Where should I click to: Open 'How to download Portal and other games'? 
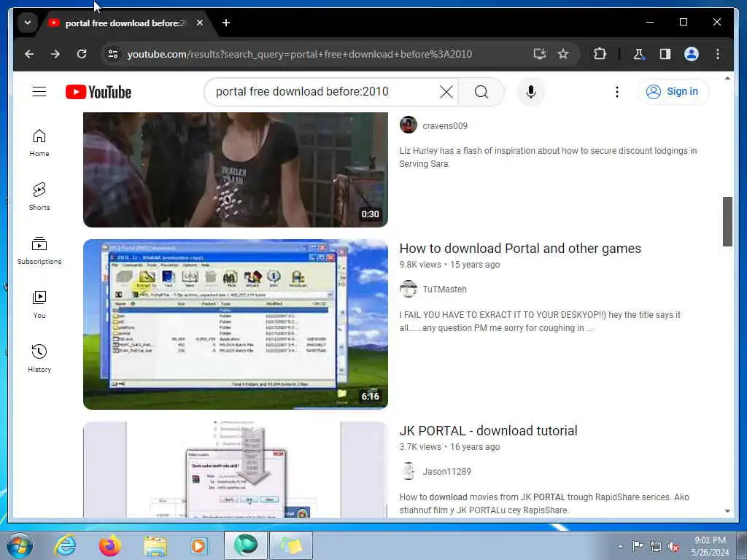pos(520,249)
